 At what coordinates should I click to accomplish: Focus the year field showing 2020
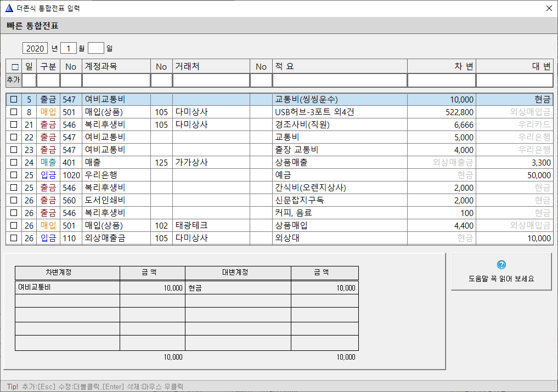pyautogui.click(x=35, y=48)
